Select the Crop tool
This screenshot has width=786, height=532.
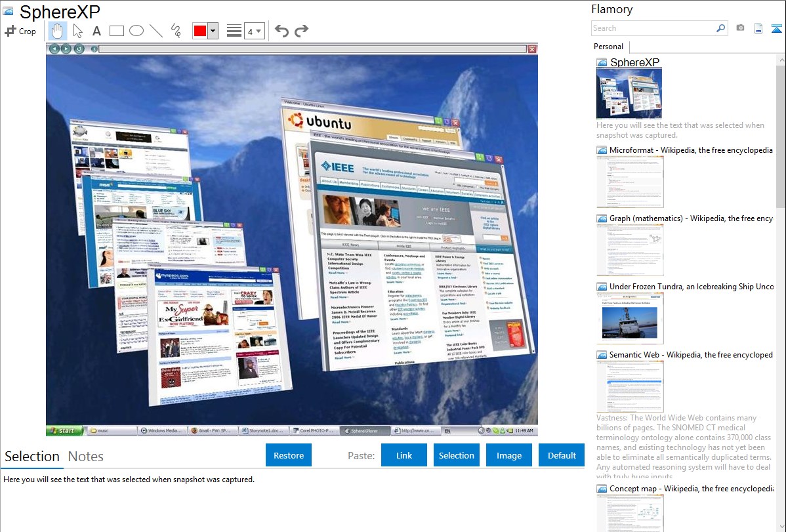[20, 31]
